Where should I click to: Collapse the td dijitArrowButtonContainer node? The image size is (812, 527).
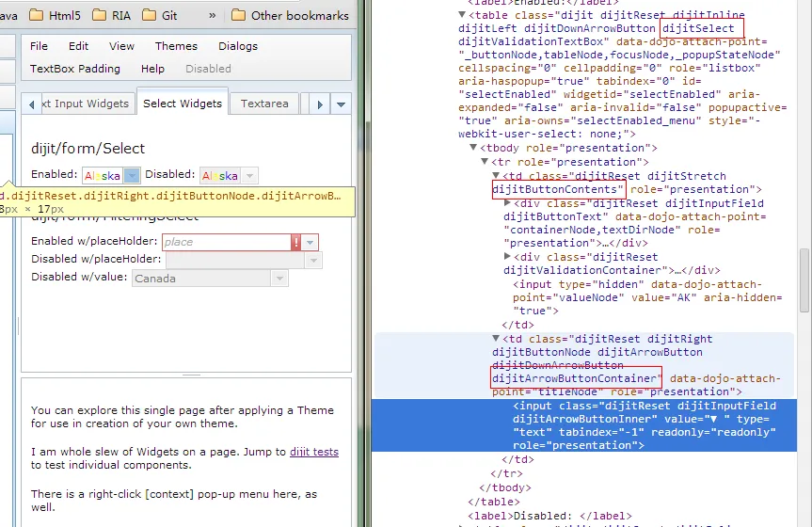pyautogui.click(x=496, y=339)
